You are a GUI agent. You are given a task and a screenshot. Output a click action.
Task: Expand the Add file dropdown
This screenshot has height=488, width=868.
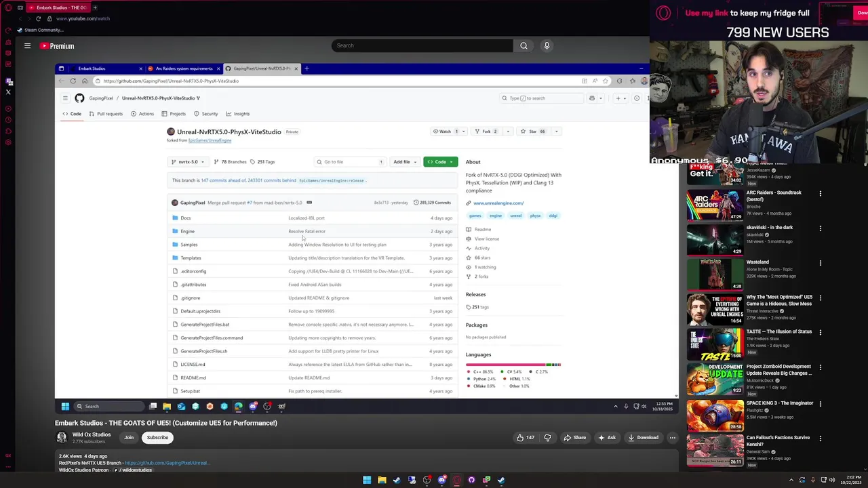point(405,162)
